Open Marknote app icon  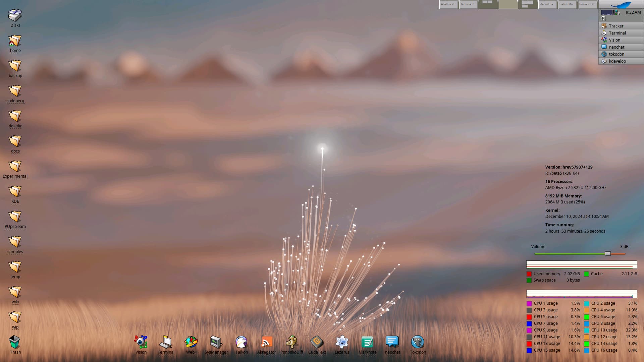click(367, 342)
